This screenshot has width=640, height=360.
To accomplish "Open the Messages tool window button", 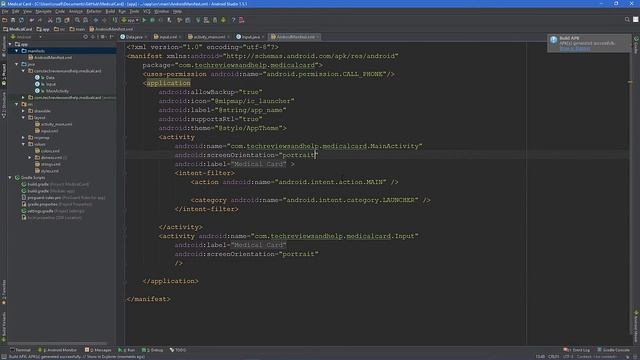I will click(x=98, y=350).
